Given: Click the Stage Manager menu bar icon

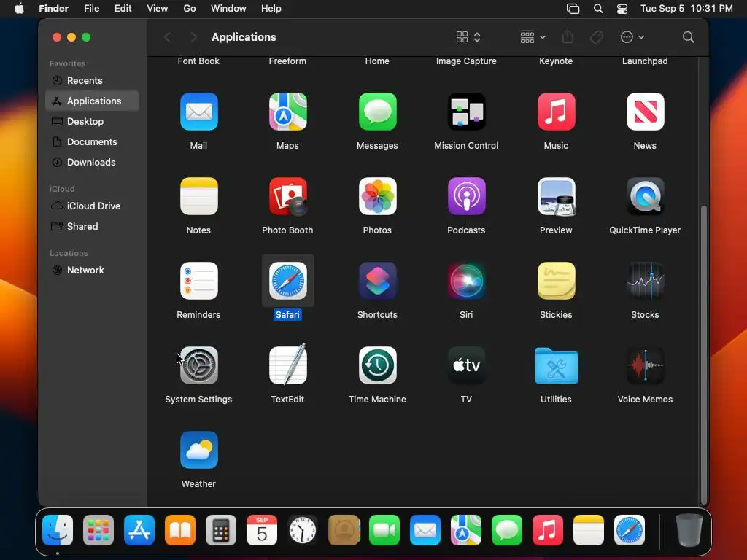Looking at the screenshot, I should point(573,9).
